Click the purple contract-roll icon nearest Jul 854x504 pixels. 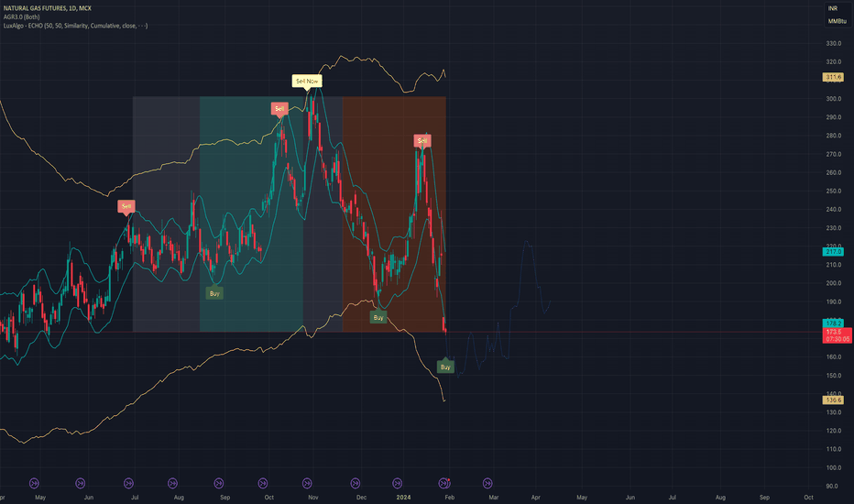tap(128, 483)
